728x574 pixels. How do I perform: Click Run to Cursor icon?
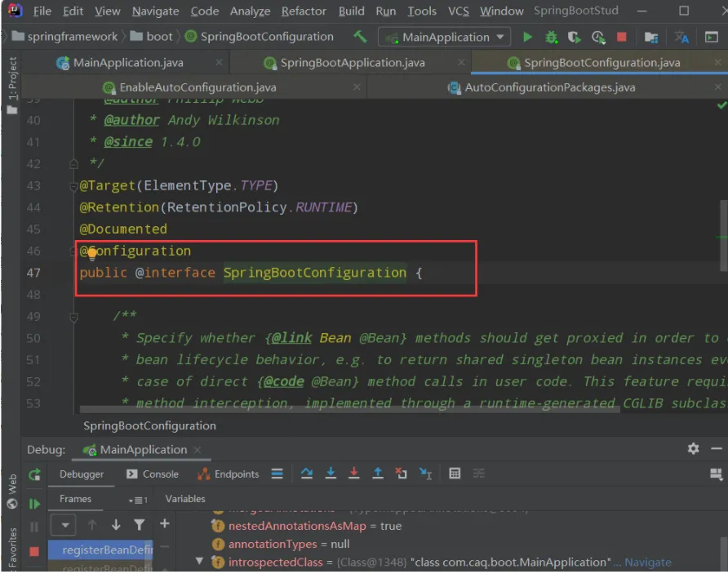coord(425,474)
